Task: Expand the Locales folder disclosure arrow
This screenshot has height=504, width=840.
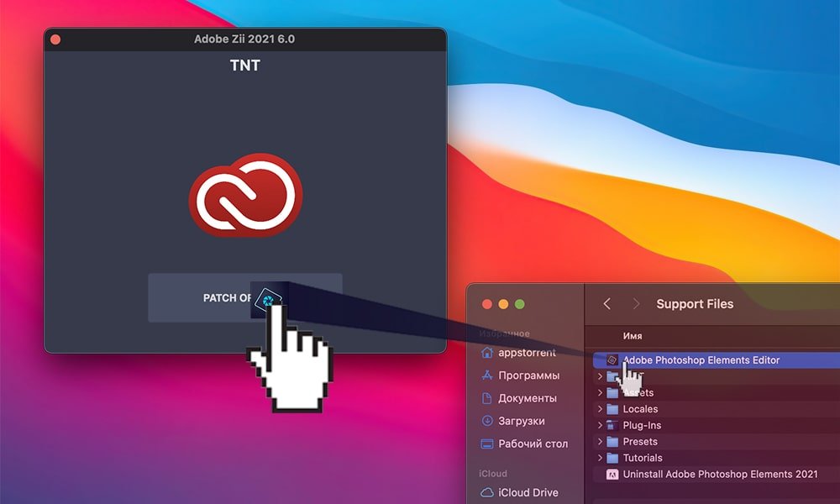Action: click(600, 409)
